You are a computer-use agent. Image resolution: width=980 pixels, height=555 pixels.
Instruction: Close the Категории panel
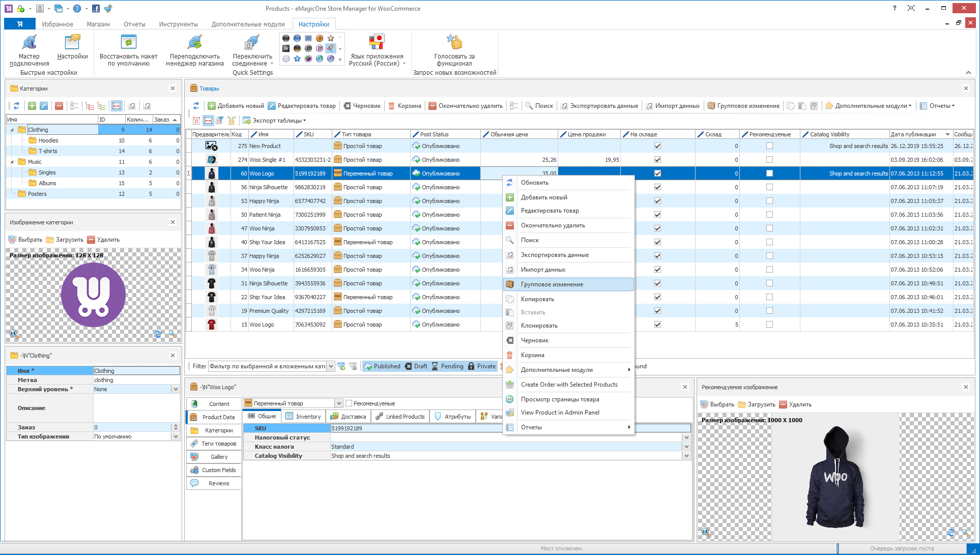[172, 89]
